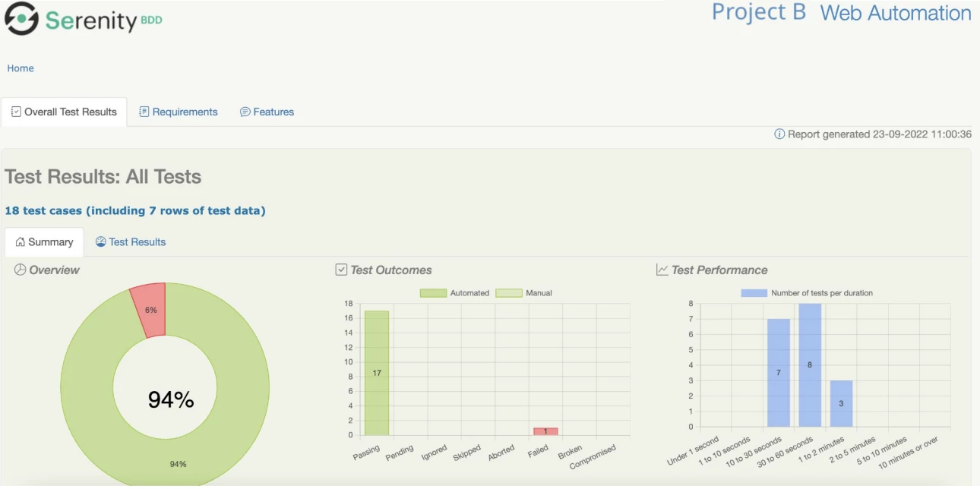Viewport: 980px width, 489px height.
Task: Follow the Home breadcrumb link
Action: (21, 68)
